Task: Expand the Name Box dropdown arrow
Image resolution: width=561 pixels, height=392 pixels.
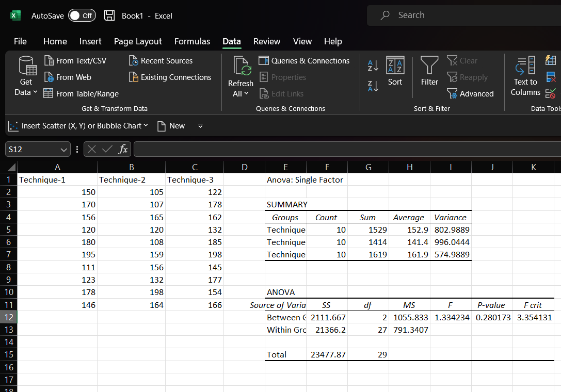Action: 64,150
